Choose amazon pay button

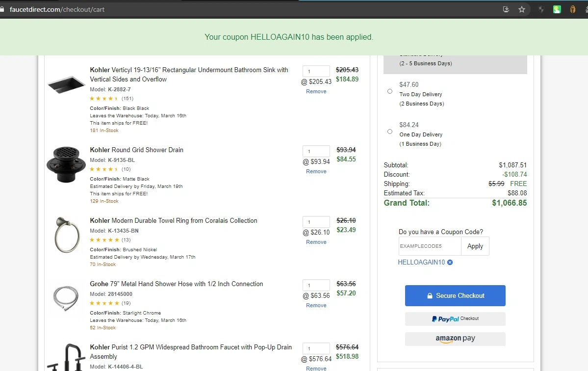pos(455,339)
